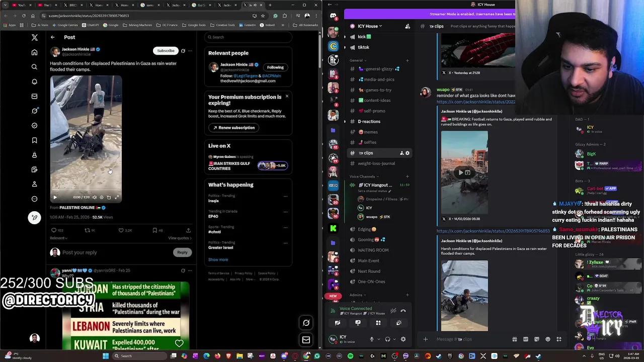Viewport: 644px width, 362px height.
Task: Open Discord soundboard button
Action: tap(398, 323)
